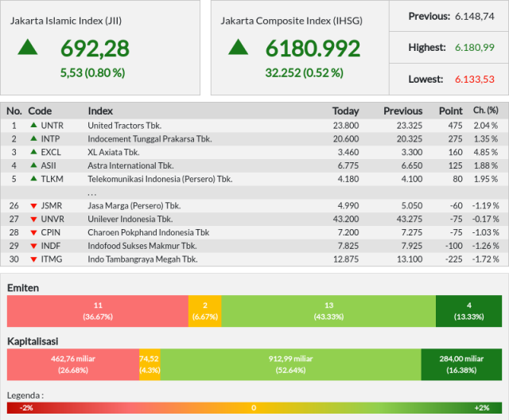The width and height of the screenshot is (509, 420).
Task: Click the Emiten section heading
Action: [23, 288]
